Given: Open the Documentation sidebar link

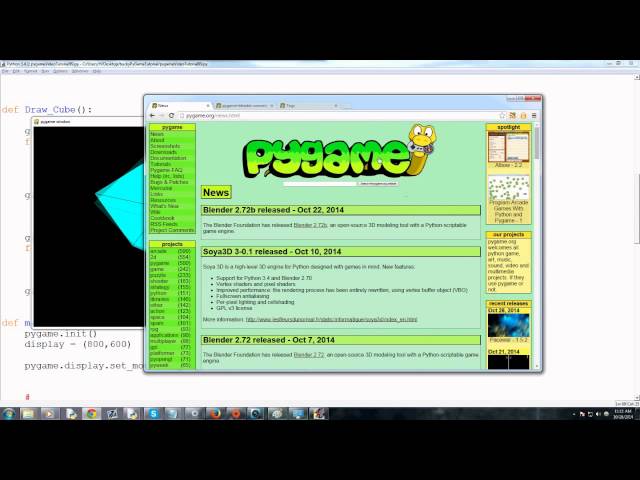Looking at the screenshot, I should (x=168, y=158).
